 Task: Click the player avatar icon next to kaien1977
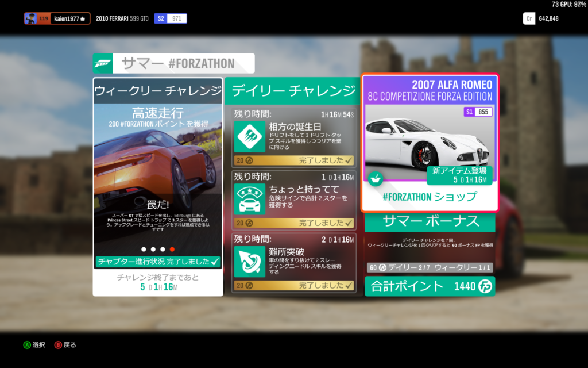tap(30, 18)
